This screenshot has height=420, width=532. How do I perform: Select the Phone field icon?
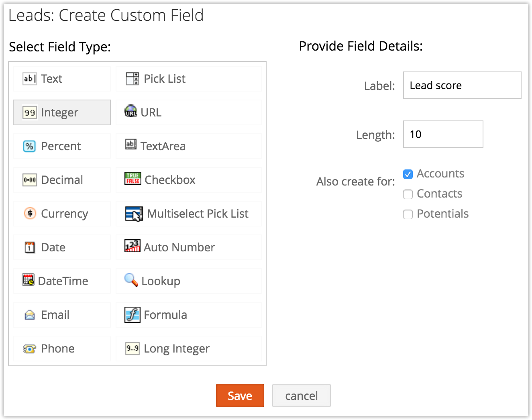(x=29, y=349)
